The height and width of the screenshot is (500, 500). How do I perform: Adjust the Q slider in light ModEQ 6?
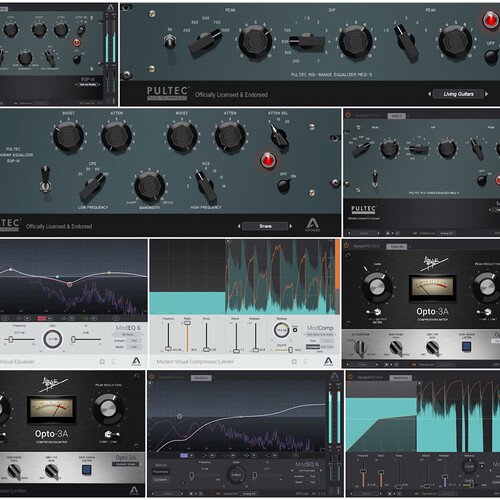pos(86,339)
